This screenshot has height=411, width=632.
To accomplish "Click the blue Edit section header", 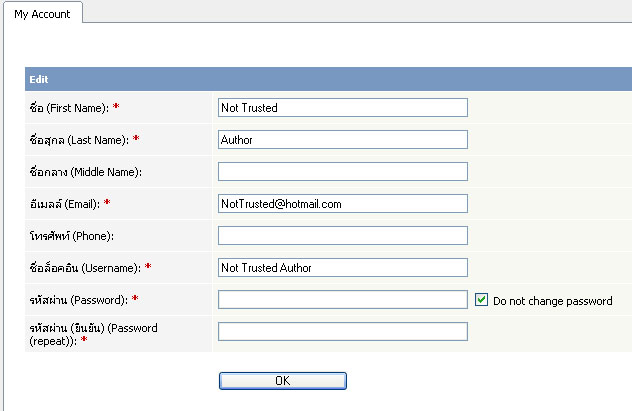I will 328,79.
